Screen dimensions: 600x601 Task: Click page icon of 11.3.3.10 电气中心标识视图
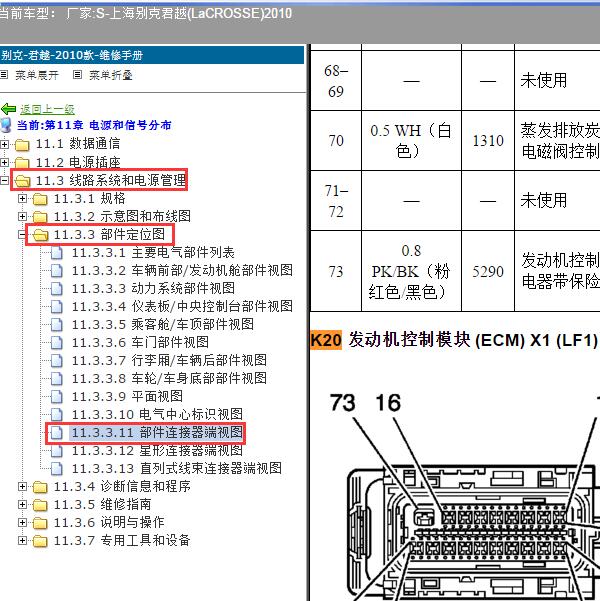click(x=57, y=415)
